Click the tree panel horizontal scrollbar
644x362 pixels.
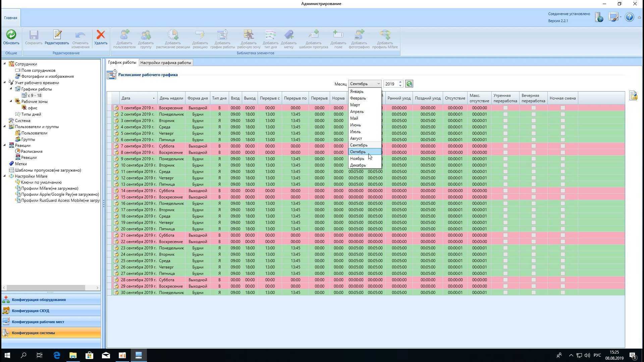click(46, 288)
